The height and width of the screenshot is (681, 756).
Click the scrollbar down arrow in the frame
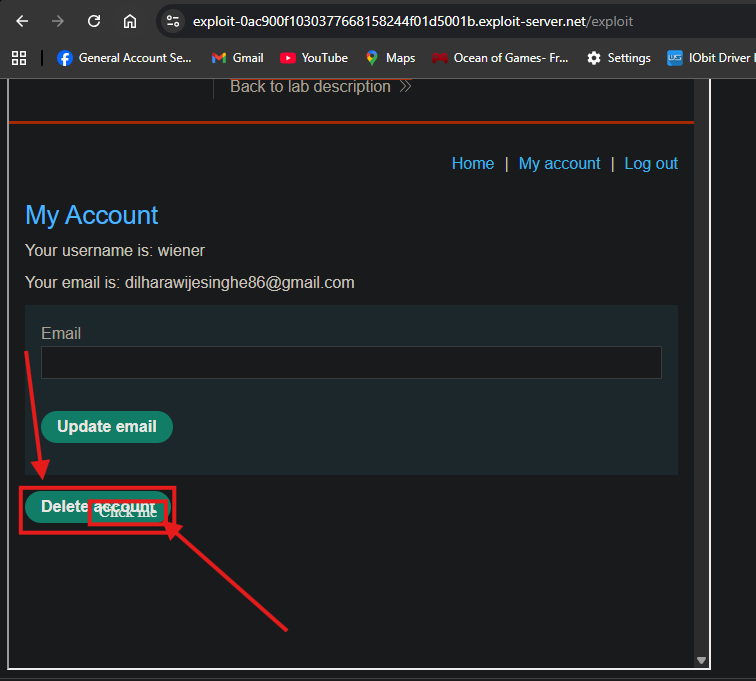(x=702, y=660)
